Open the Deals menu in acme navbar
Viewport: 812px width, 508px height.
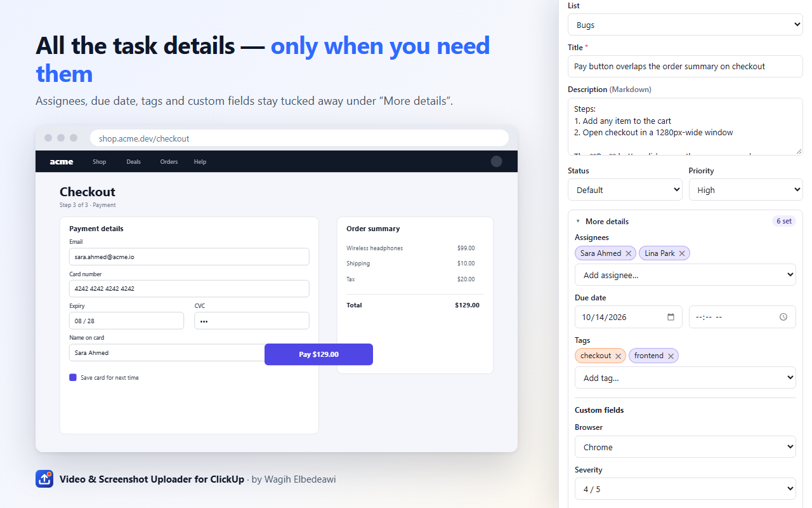(133, 162)
